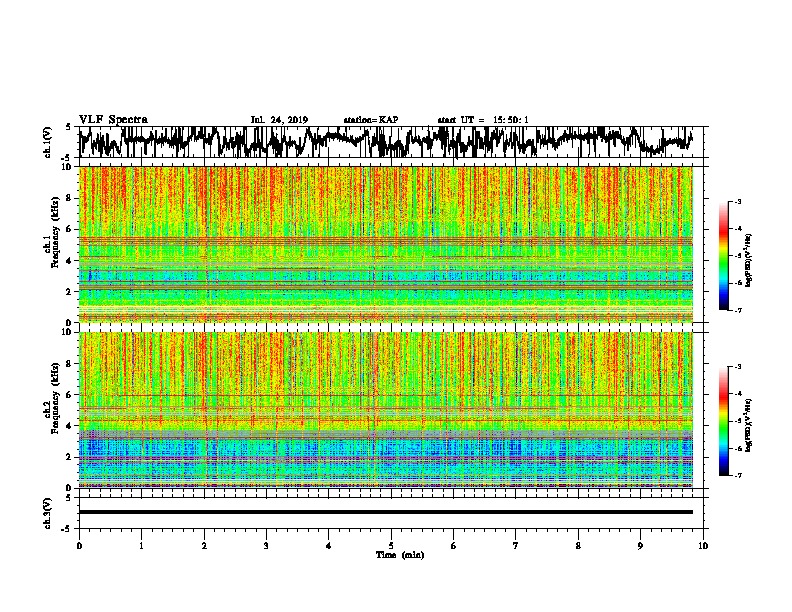Click time axis tick label "7"
Image resolution: width=792 pixels, height=612 pixels.
pyautogui.click(x=516, y=545)
